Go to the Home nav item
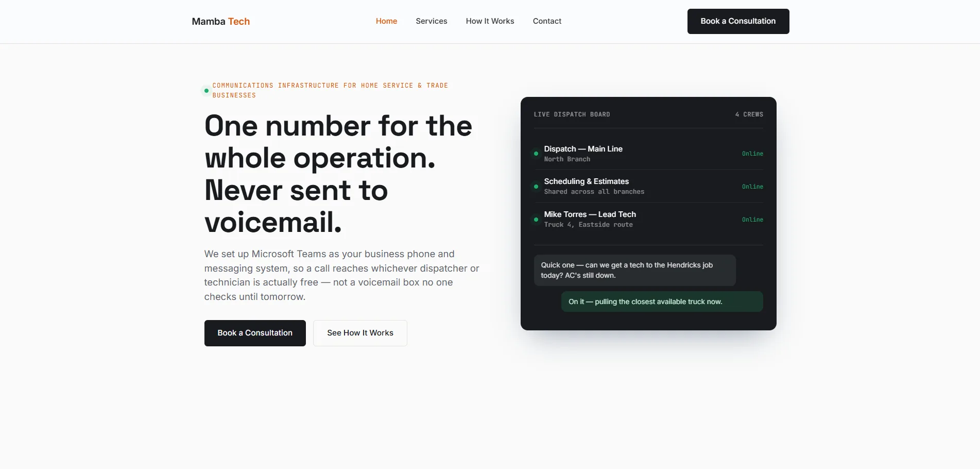Viewport: 980px width, 469px height. click(x=386, y=21)
